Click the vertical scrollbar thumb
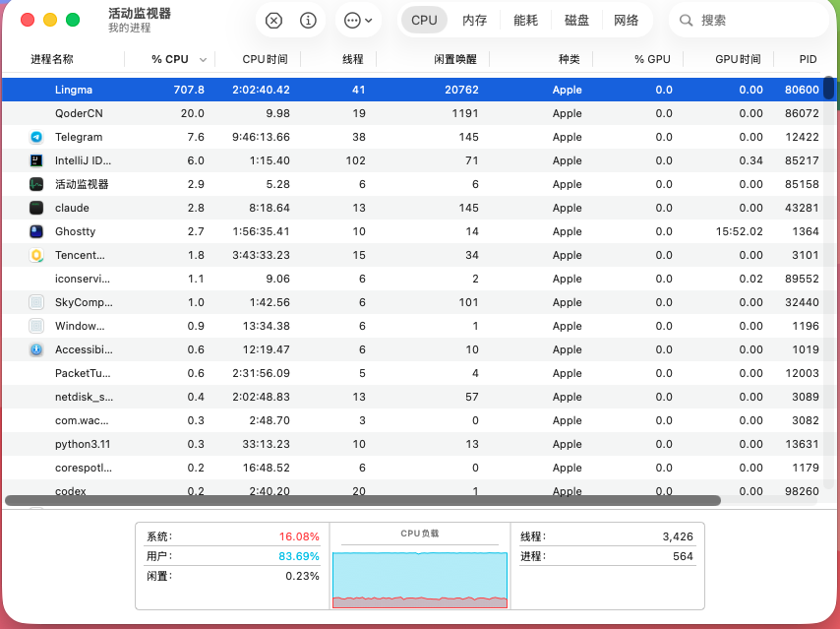 pyautogui.click(x=829, y=88)
